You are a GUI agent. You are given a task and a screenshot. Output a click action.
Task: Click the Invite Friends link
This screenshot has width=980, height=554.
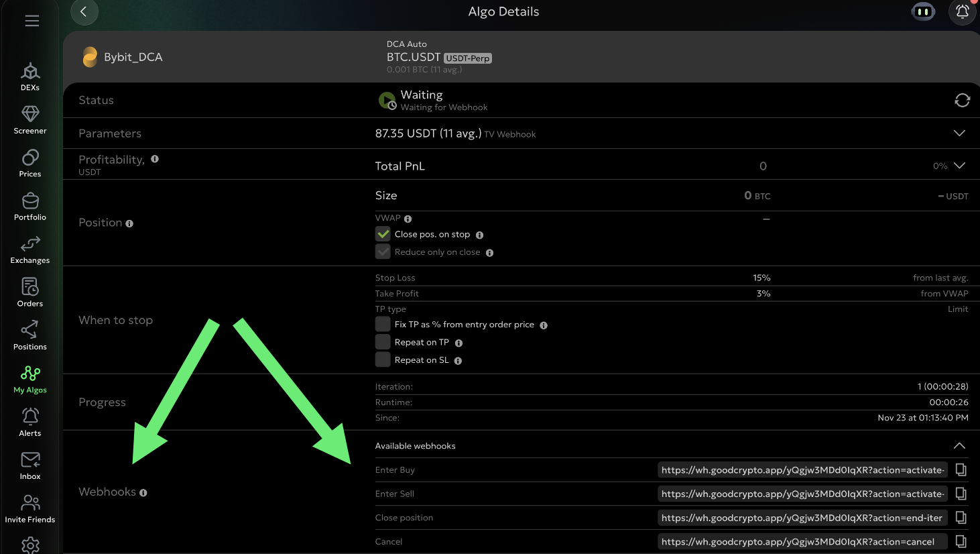coord(30,508)
